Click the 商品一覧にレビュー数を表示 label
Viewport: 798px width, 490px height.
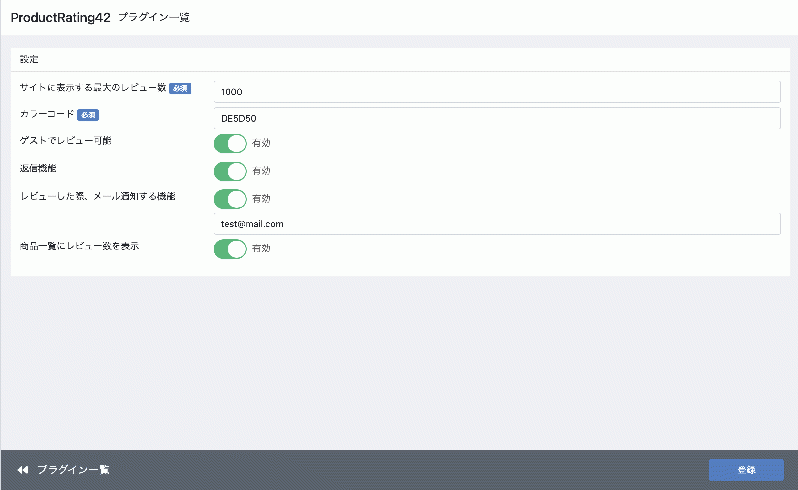pyautogui.click(x=79, y=246)
